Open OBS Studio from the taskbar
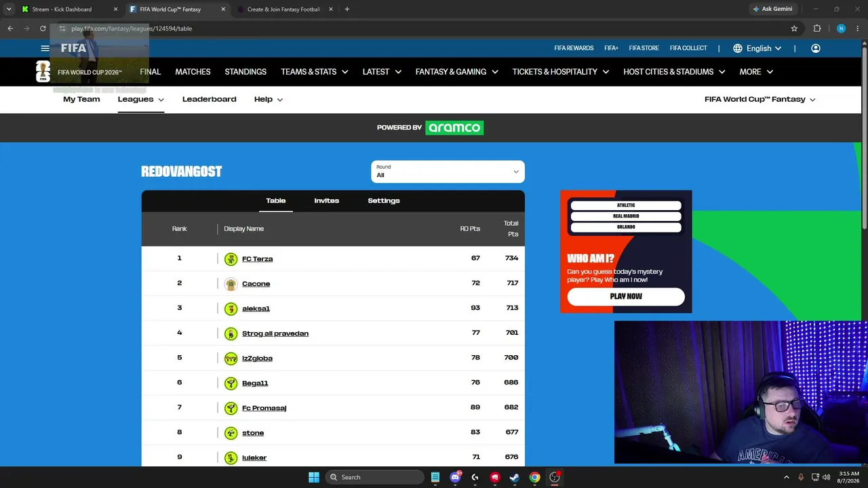This screenshot has width=868, height=488. pyautogui.click(x=555, y=477)
